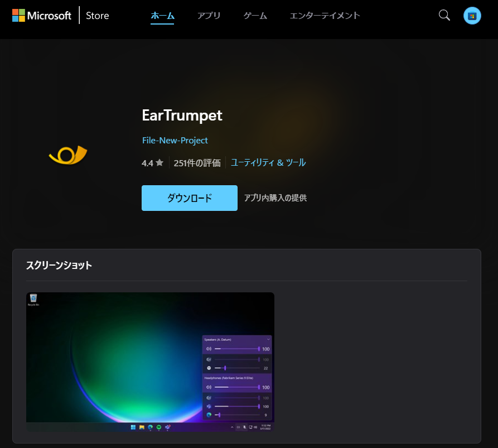Click the Speakers volume slider at 100
The height and width of the screenshot is (448, 498).
237,349
